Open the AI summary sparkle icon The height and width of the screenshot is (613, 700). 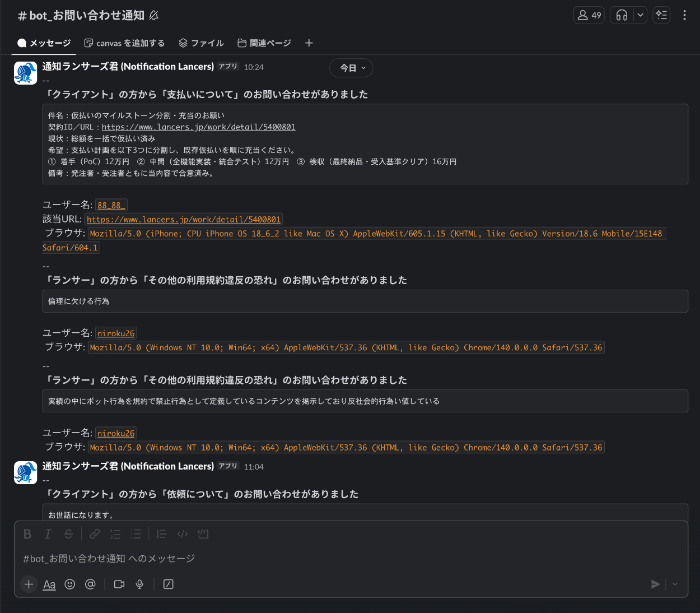[x=661, y=15]
